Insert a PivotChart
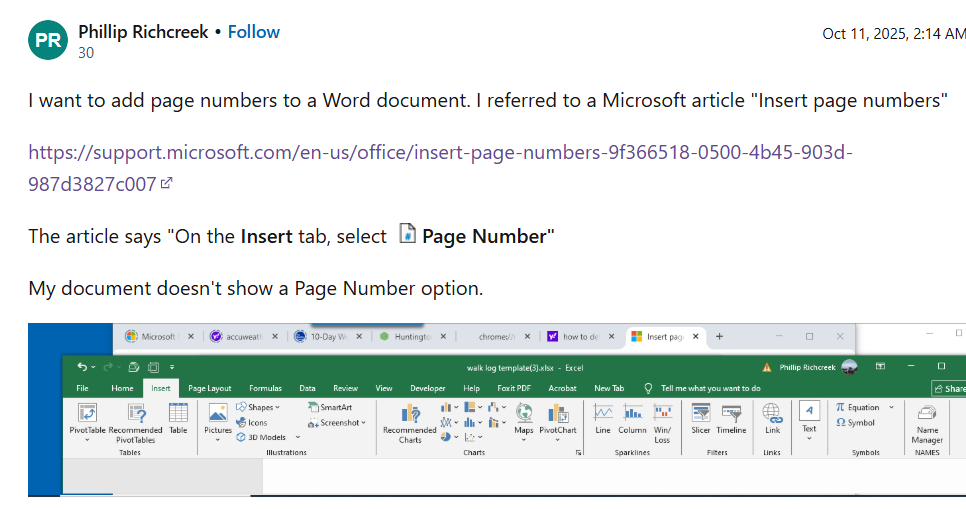This screenshot has height=509, width=966. (x=558, y=420)
